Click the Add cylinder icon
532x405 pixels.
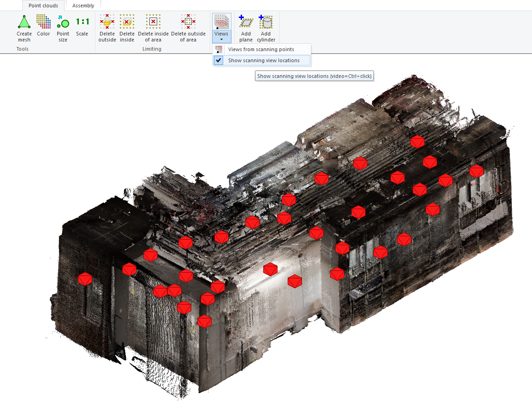pyautogui.click(x=266, y=22)
